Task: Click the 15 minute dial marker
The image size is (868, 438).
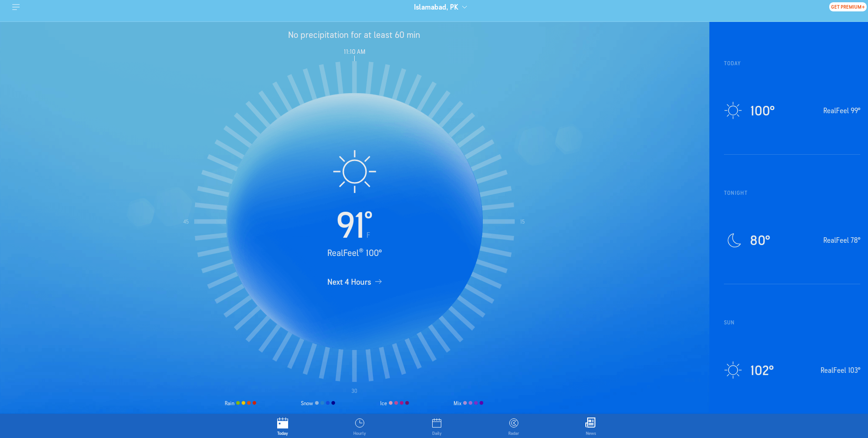Action: pyautogui.click(x=522, y=222)
